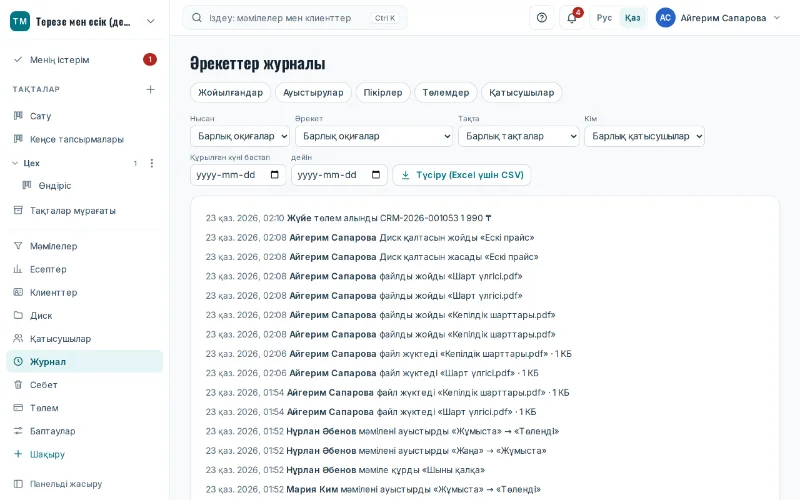The height and width of the screenshot is (500, 800).
Task: Hide the sidebar with Панельді жасыру
Action: pos(85,483)
